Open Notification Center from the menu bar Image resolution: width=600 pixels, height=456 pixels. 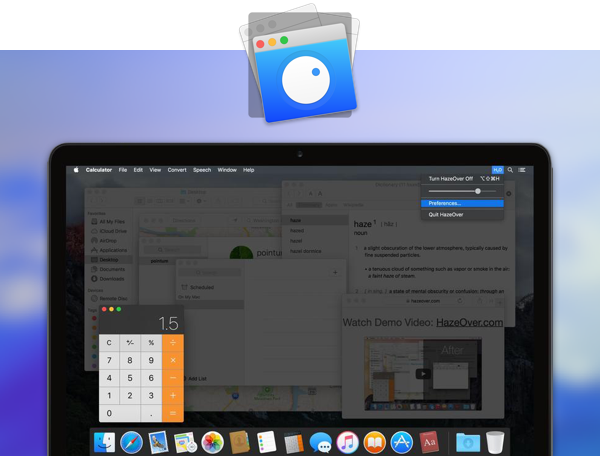[522, 170]
